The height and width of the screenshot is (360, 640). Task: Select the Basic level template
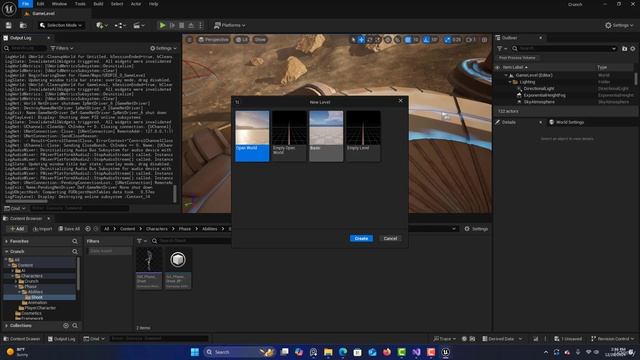(x=326, y=136)
